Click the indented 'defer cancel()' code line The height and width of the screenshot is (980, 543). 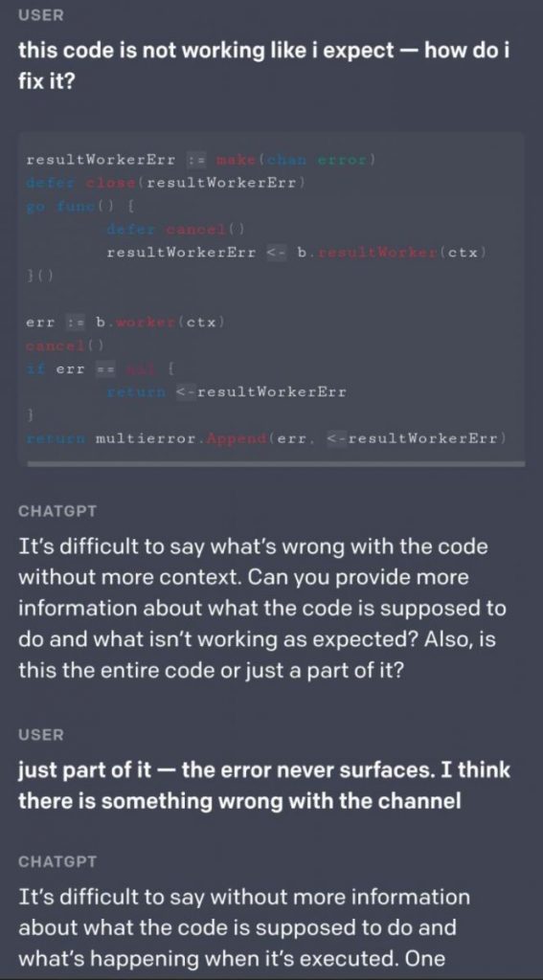click(x=175, y=229)
